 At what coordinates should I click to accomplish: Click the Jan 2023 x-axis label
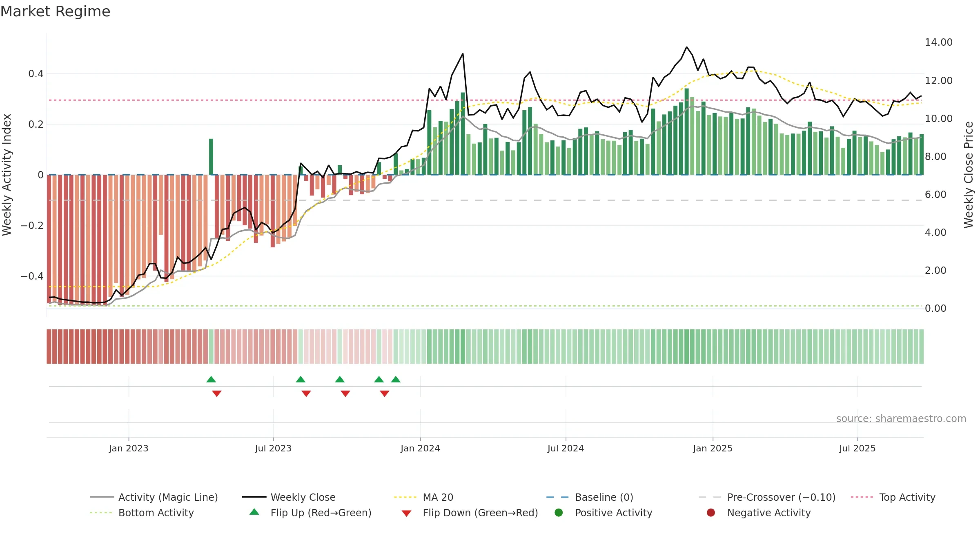click(129, 448)
